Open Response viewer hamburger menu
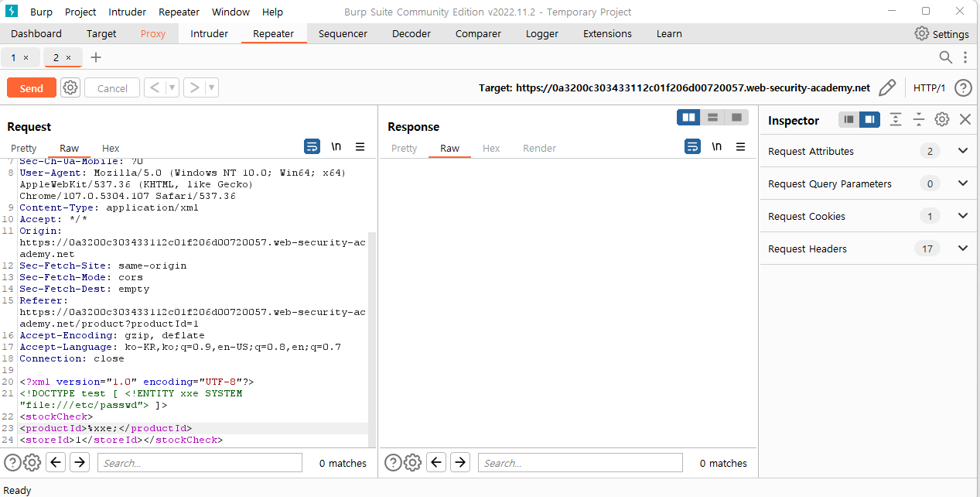 coord(741,146)
